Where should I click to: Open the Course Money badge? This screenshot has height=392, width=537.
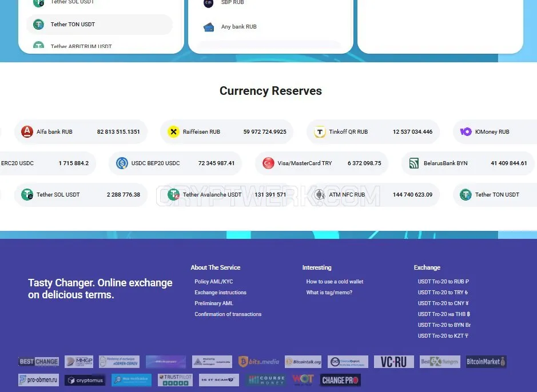(266, 380)
